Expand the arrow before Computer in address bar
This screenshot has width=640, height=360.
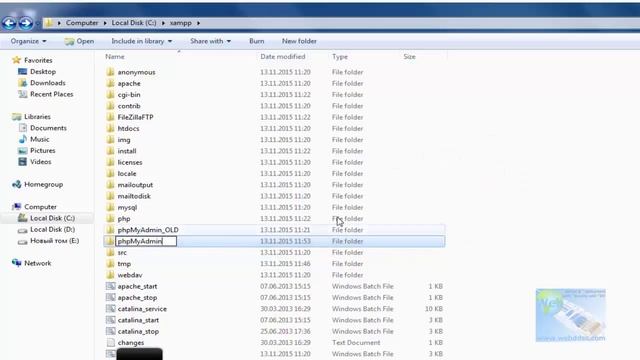pyautogui.click(x=59, y=23)
